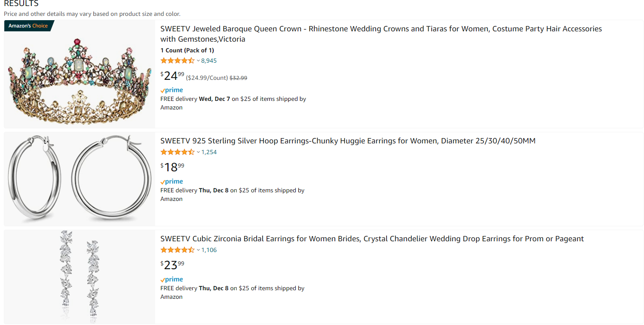View the 1,254 reviews for hoop earrings
Image resolution: width=644 pixels, height=325 pixels.
click(x=209, y=152)
